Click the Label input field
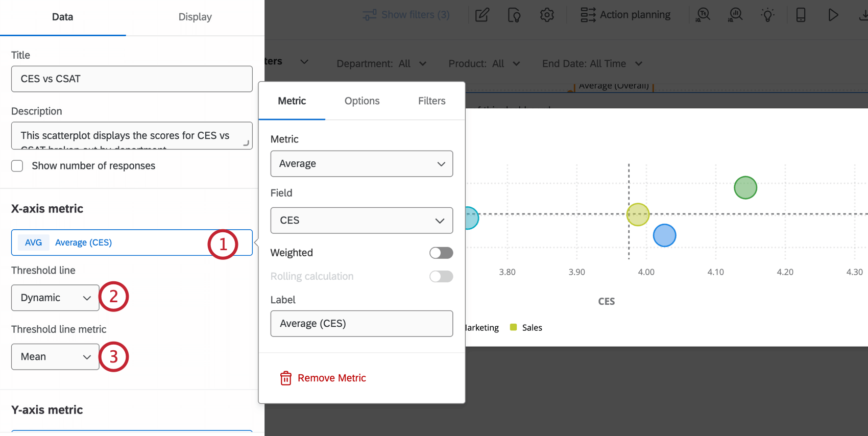Image resolution: width=868 pixels, height=436 pixels. coord(361,324)
